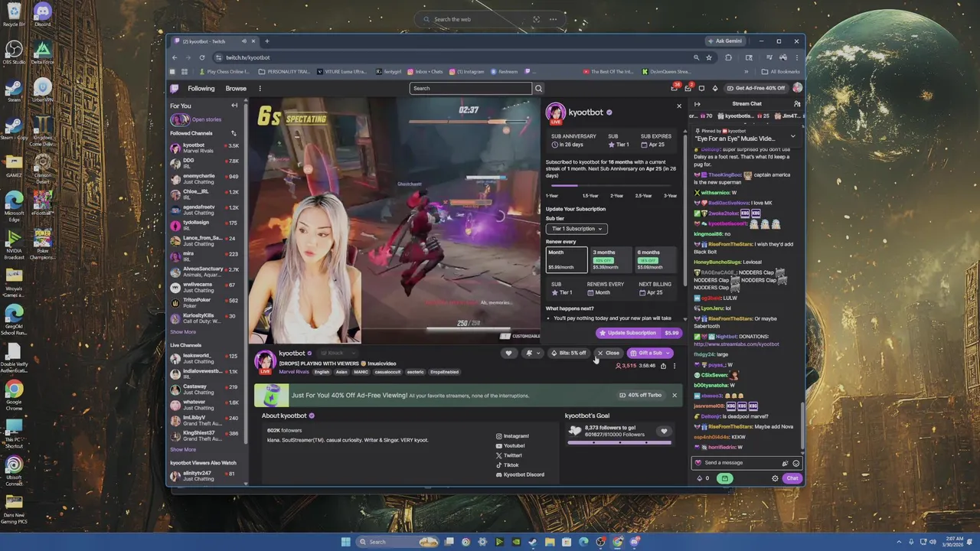This screenshot has height=551, width=980.
Task: Select the Month renewal option $5.99/month
Action: [567, 259]
